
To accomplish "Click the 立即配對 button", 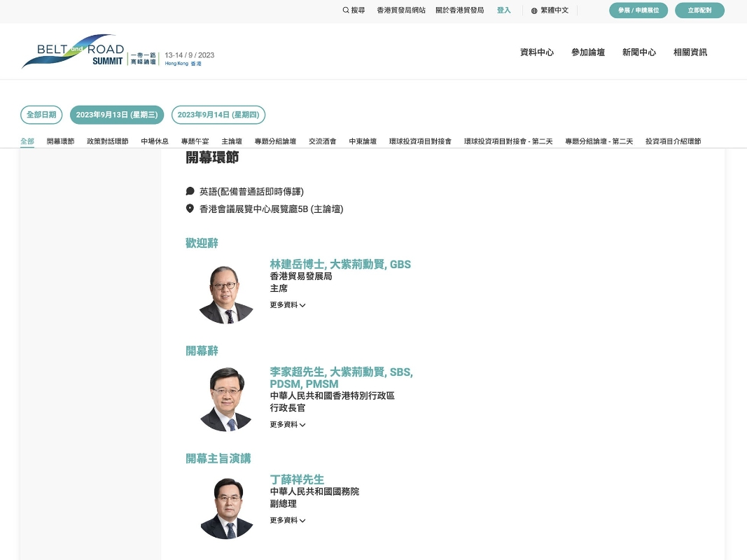I will [699, 10].
